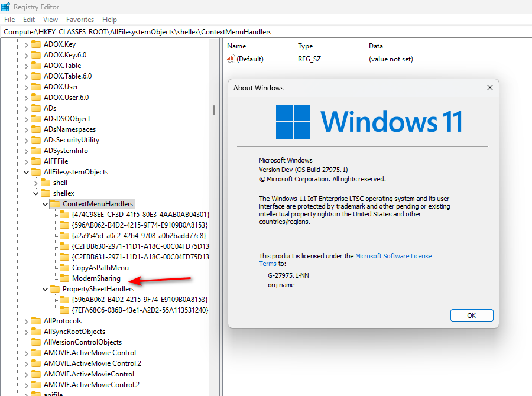The height and width of the screenshot is (396, 532).
Task: Click the (Default) string value icon
Action: pyautogui.click(x=231, y=59)
